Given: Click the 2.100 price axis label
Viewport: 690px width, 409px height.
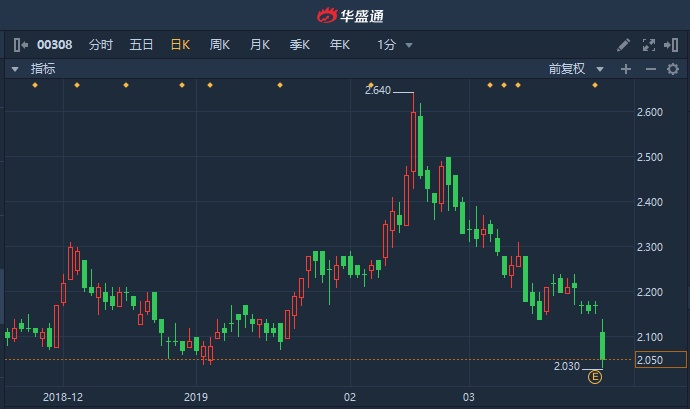Looking at the screenshot, I should [x=650, y=337].
